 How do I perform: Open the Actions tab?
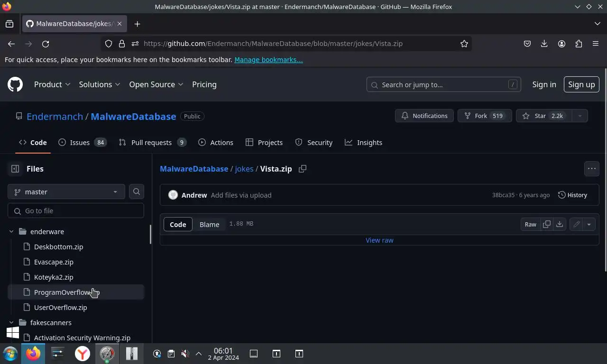click(216, 142)
